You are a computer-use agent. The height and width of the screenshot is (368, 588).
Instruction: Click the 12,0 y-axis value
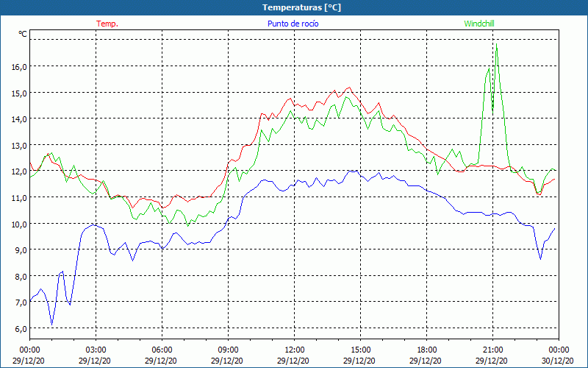click(19, 171)
